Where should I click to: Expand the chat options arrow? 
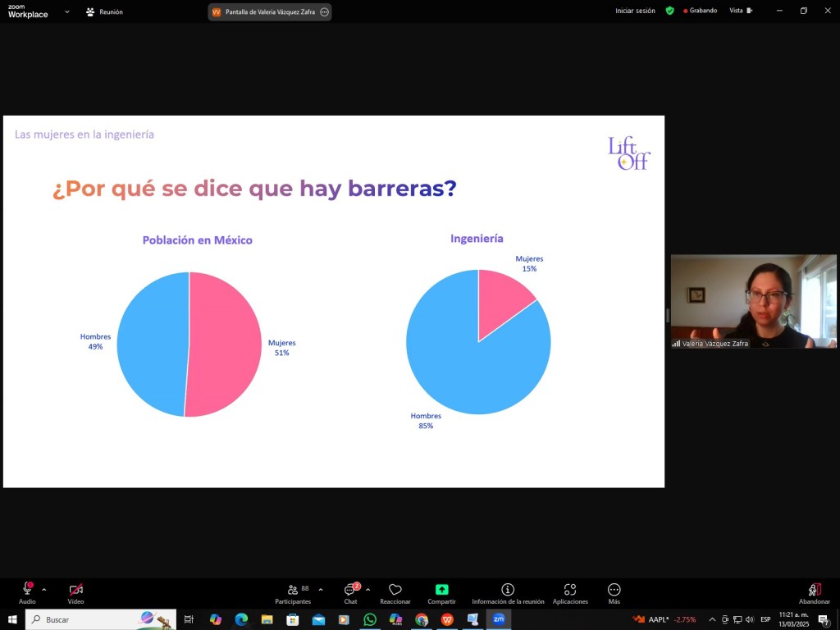367,589
